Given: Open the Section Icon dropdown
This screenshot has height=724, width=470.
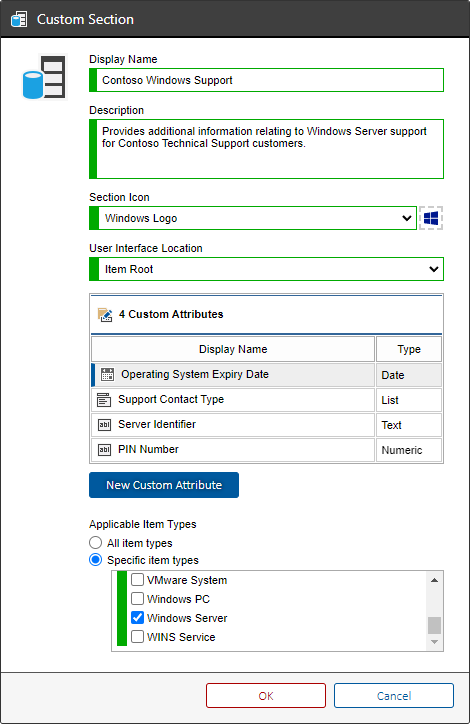Looking at the screenshot, I should pyautogui.click(x=253, y=218).
